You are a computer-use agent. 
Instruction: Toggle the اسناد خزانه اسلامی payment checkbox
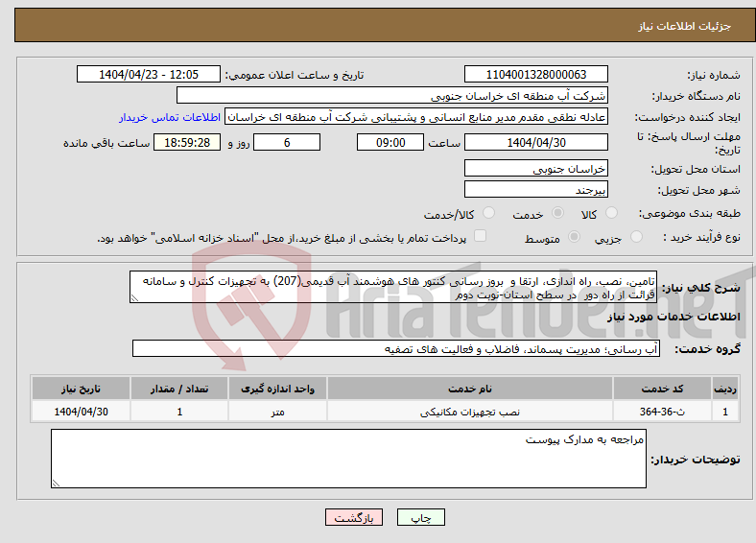coord(481,236)
